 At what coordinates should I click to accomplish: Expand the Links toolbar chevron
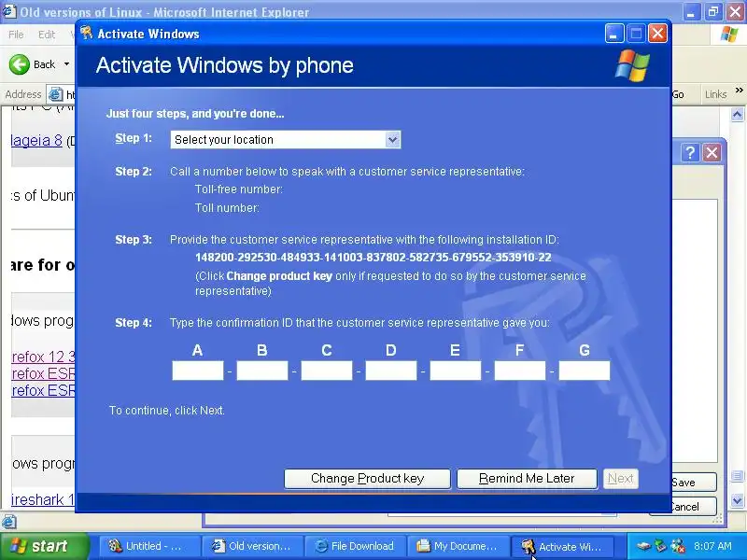[x=739, y=90]
